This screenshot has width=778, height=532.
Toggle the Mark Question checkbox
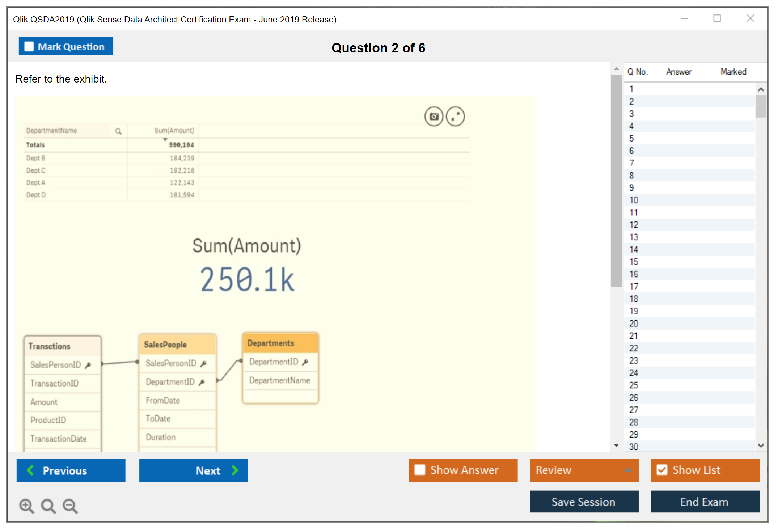29,47
